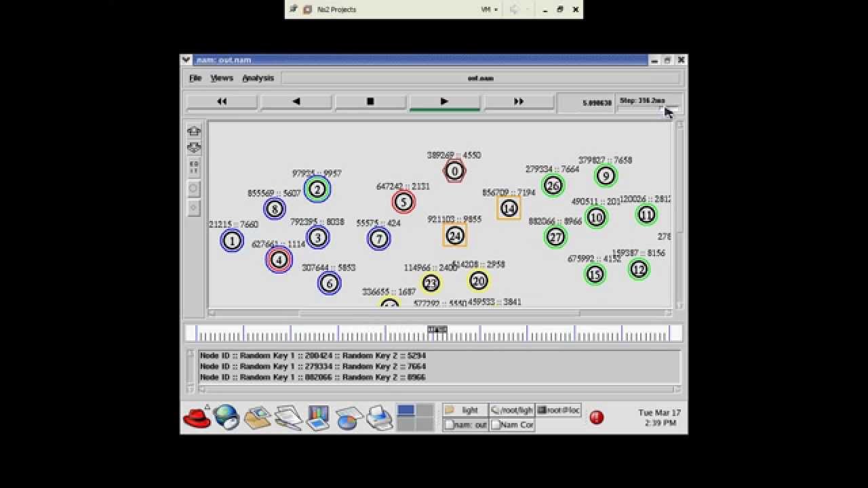
Task: Click log line with Random Key 279334
Action: (313, 366)
